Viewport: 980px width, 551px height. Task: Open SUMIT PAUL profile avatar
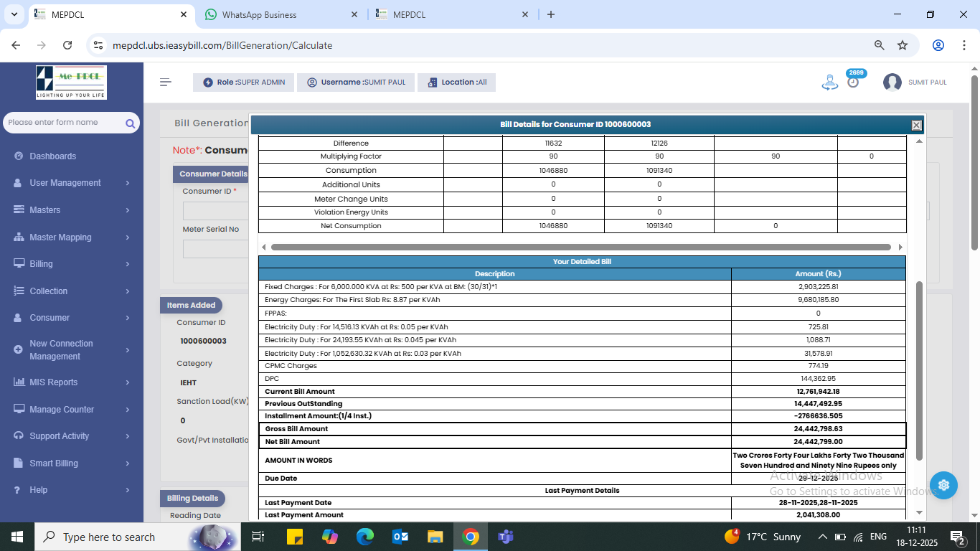tap(892, 83)
